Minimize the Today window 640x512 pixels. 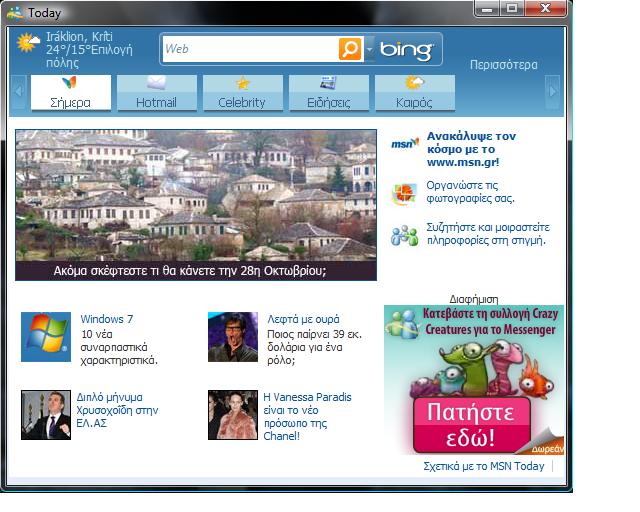487,9
